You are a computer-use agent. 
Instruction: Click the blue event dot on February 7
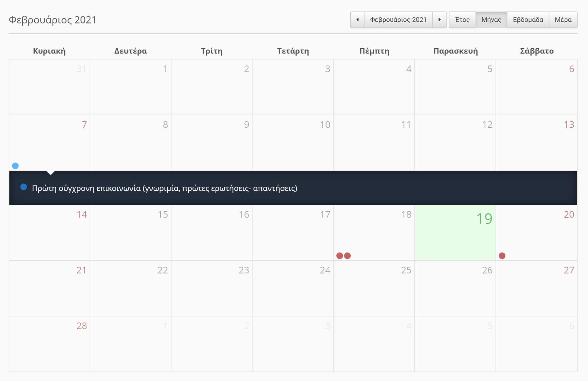click(x=15, y=166)
